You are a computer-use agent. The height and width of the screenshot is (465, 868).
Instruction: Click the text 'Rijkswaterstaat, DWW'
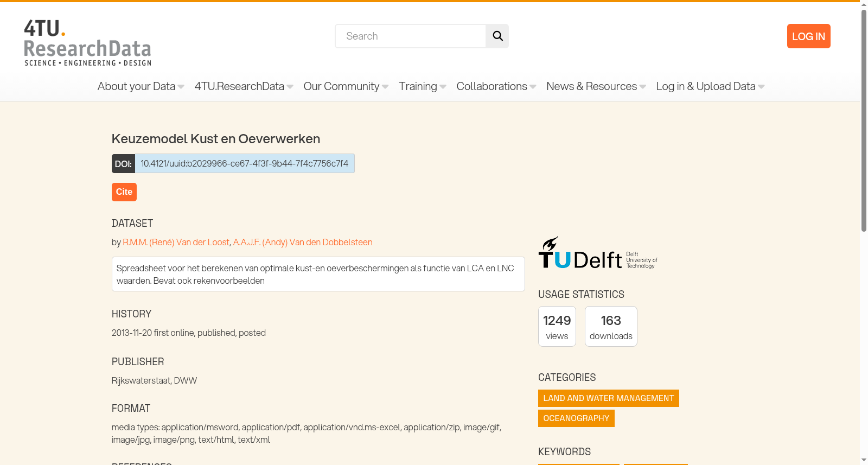click(x=154, y=380)
